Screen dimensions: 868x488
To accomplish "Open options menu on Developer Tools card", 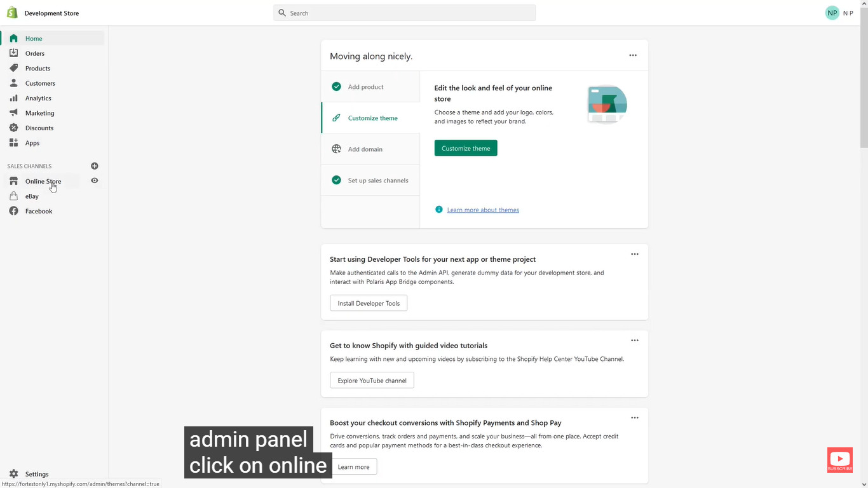I will [635, 254].
